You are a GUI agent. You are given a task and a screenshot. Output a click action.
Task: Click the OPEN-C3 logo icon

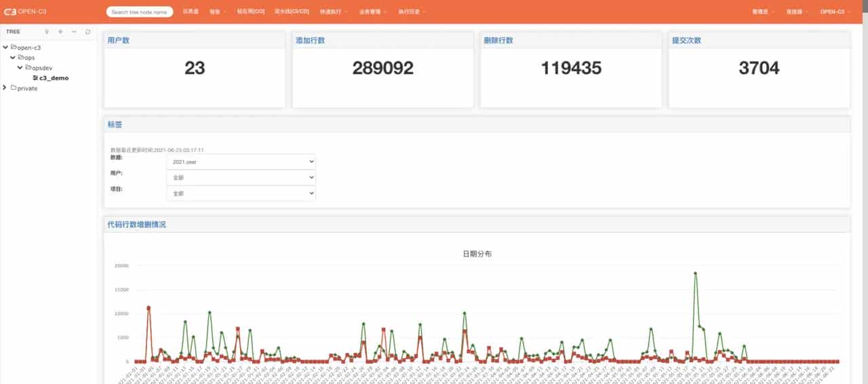(9, 12)
